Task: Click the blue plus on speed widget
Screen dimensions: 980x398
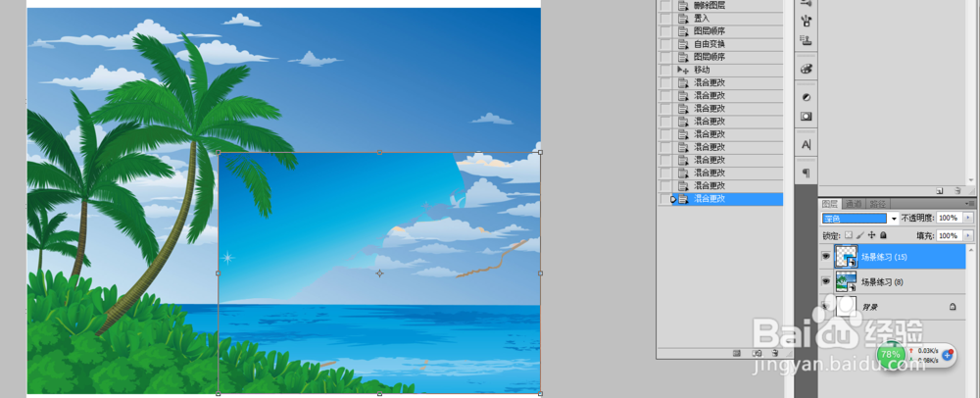Action: [948, 354]
